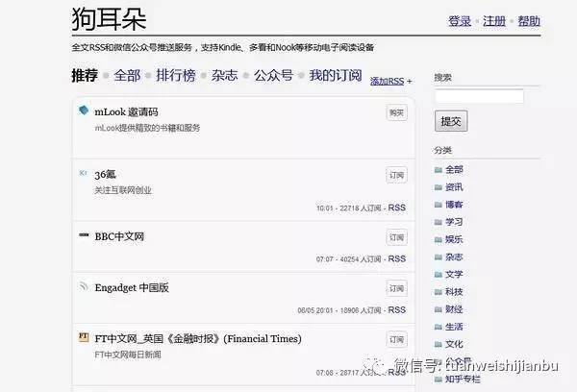Select 娱乐 category
Screen dimensions: 577x392
click(454, 240)
